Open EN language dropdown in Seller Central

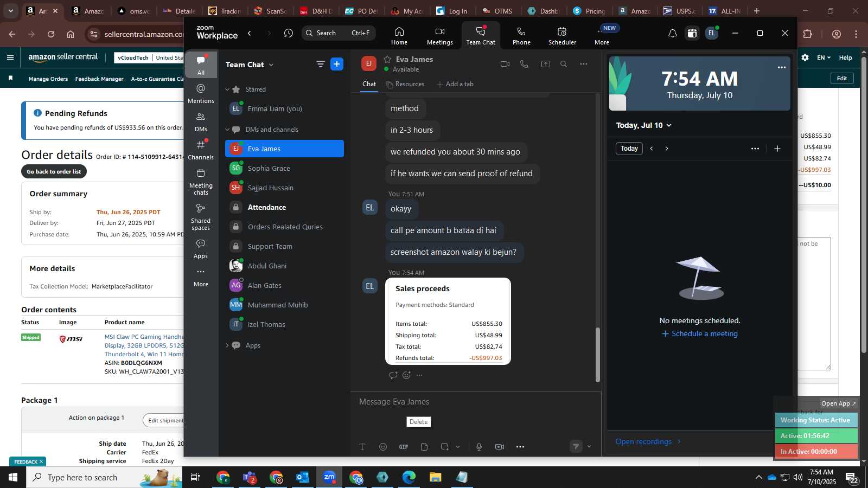(824, 57)
